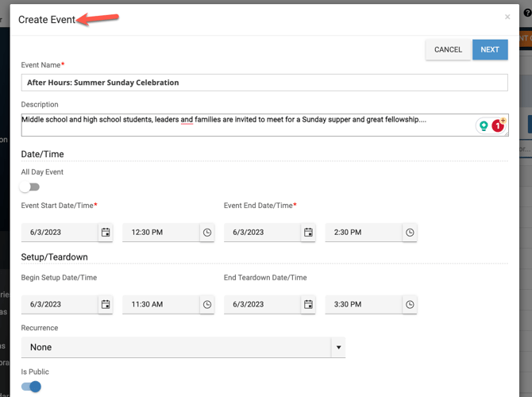The width and height of the screenshot is (532, 397).
Task: Open calendar picker for End Teardown Date
Action: tap(308, 304)
